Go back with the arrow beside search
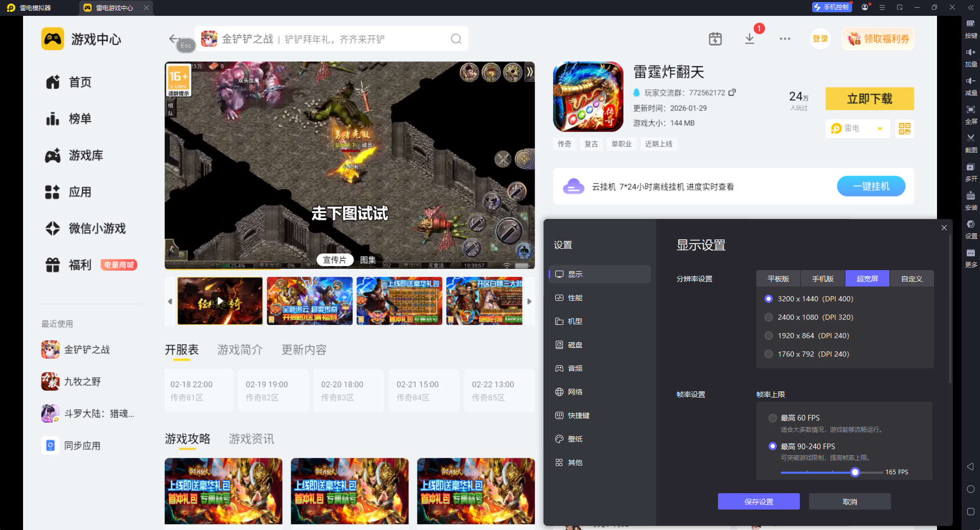 (174, 39)
